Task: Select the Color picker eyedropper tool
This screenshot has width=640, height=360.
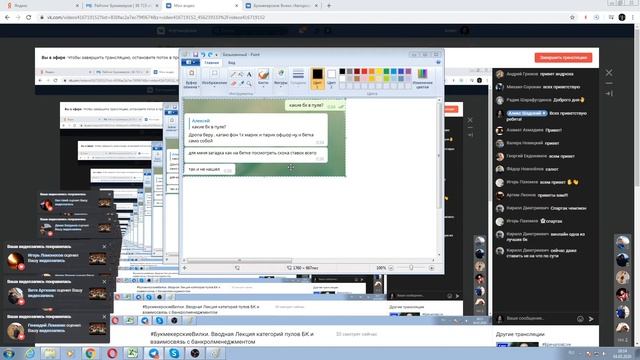Action: 241,83
